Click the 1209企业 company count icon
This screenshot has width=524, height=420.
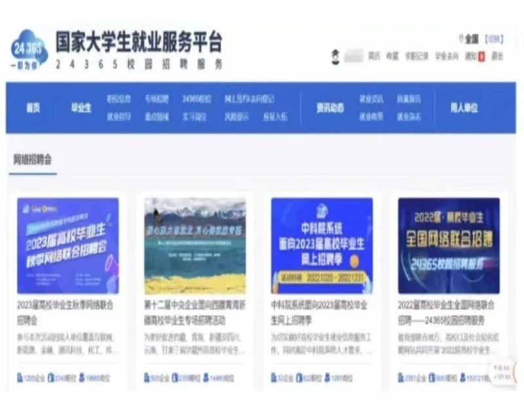(x=21, y=377)
